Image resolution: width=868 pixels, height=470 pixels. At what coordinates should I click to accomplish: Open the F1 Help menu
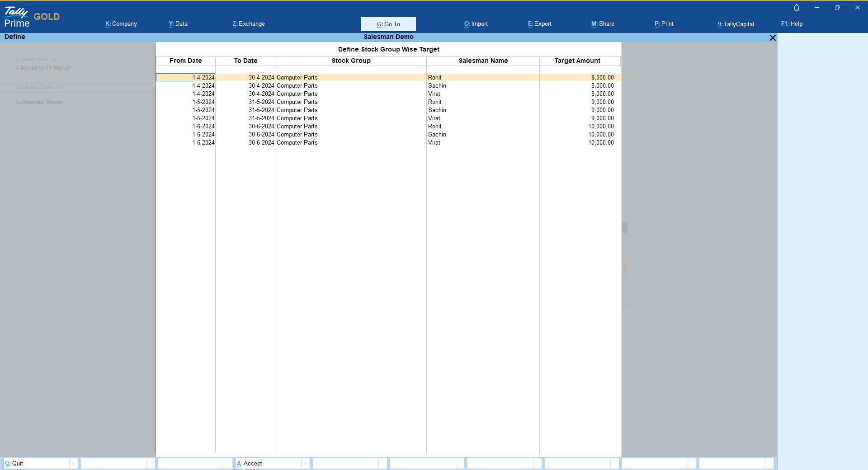792,24
